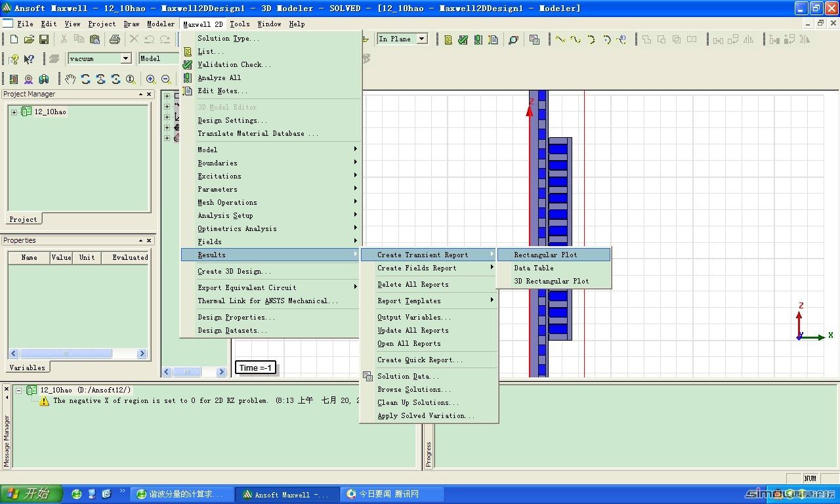Close the Properties panel

[149, 241]
